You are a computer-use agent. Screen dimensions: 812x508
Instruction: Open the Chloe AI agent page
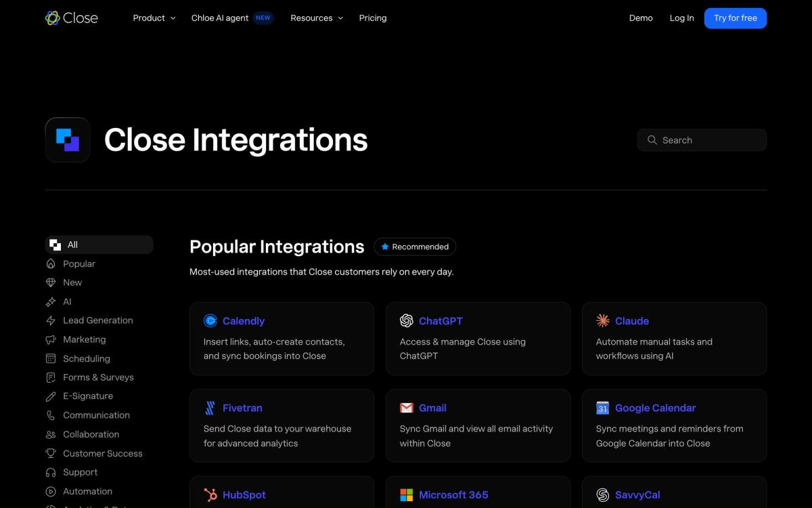point(220,18)
